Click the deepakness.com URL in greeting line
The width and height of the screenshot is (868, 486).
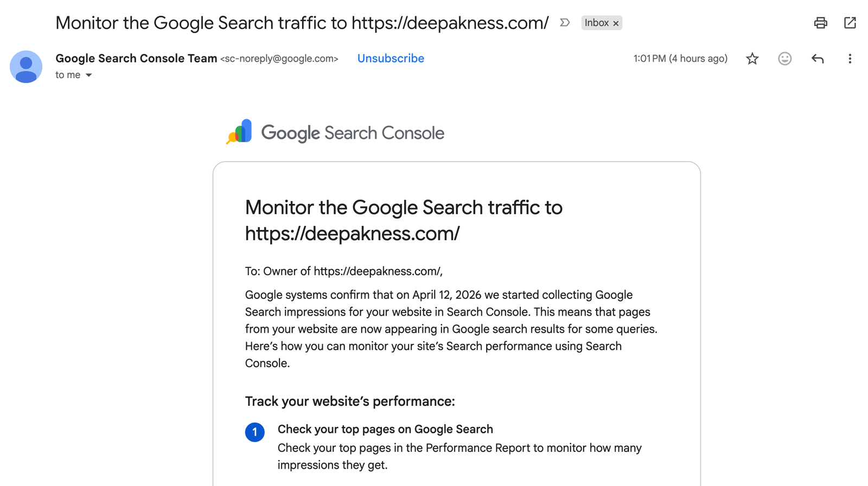point(377,271)
